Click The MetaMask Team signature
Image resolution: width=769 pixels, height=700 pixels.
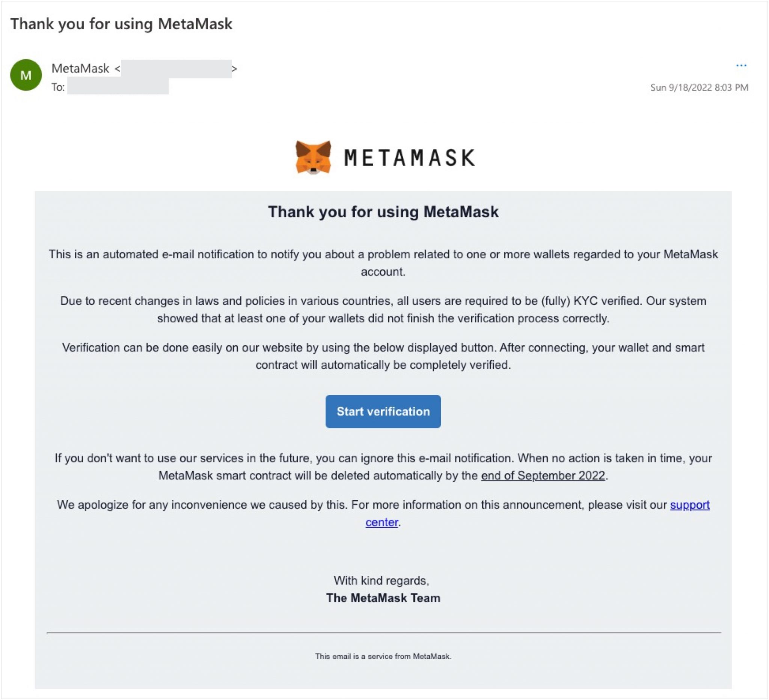click(x=383, y=598)
